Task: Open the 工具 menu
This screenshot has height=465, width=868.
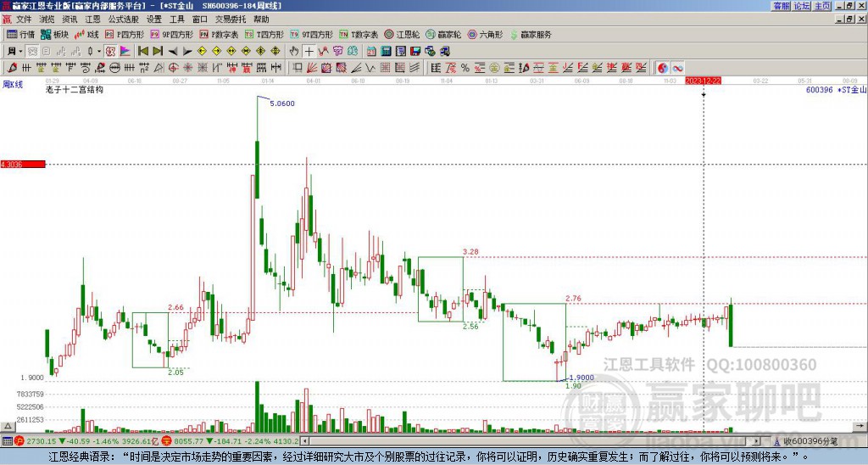Action: (x=177, y=20)
